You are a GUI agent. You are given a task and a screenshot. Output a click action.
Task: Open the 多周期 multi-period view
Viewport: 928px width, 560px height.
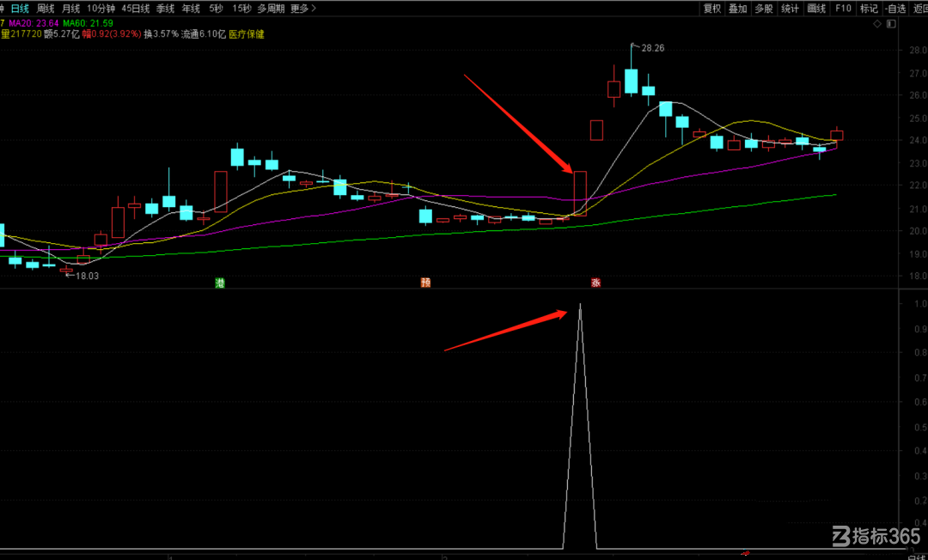(271, 9)
